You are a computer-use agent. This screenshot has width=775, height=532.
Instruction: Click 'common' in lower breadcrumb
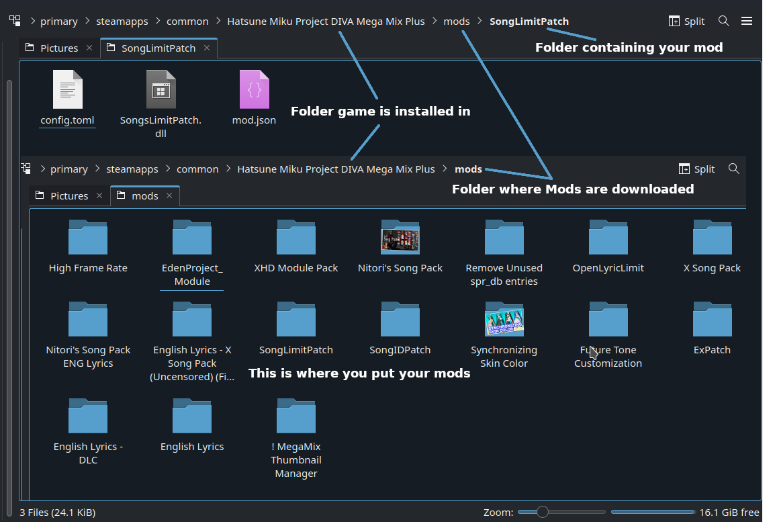pos(197,169)
